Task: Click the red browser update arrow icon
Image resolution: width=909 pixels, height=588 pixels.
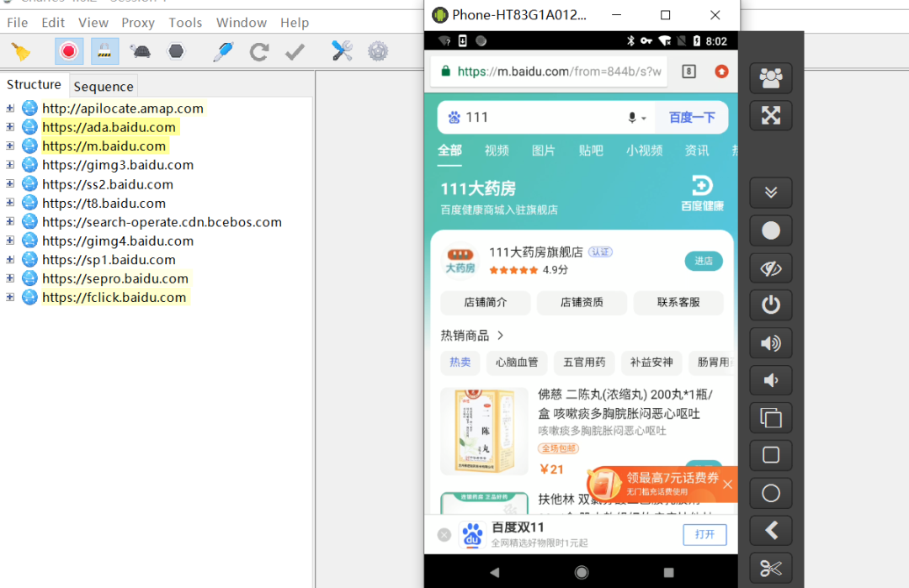Action: (721, 72)
